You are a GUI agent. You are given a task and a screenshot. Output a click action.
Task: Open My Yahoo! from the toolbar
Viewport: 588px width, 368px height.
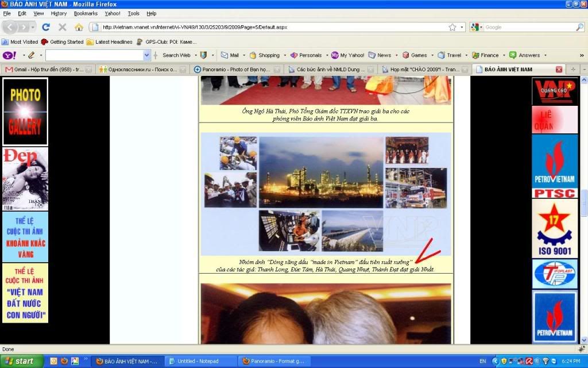[347, 55]
